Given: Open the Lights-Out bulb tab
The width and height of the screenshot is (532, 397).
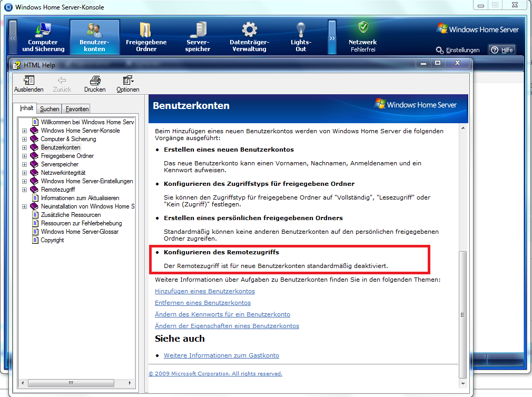Looking at the screenshot, I should coord(301,37).
